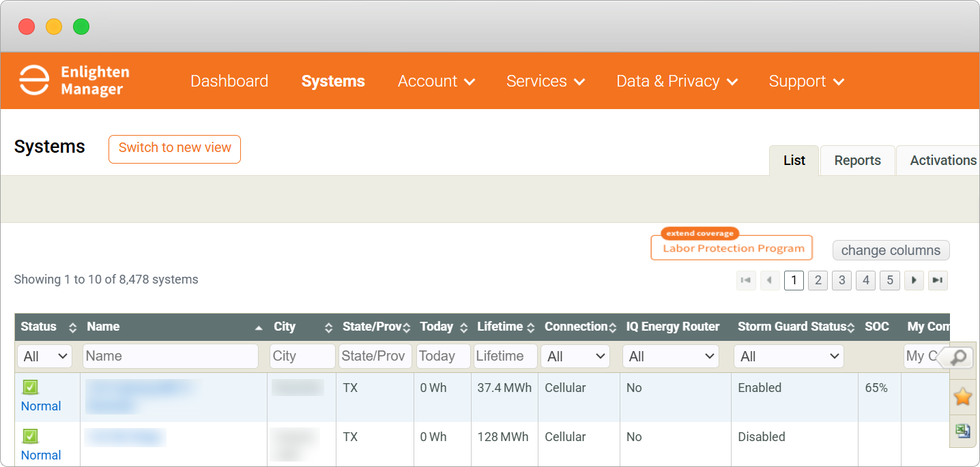Expand the Support menu
This screenshot has width=980, height=467.
pos(807,81)
